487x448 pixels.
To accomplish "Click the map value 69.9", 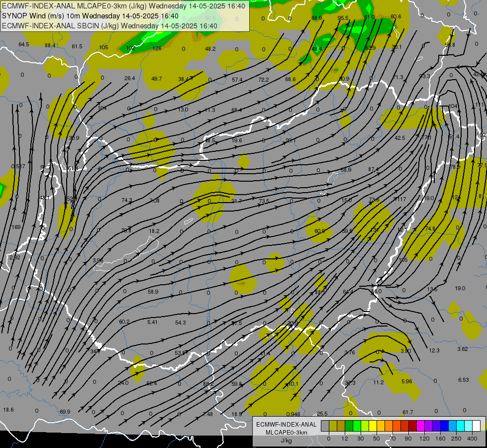I will [x=65, y=412].
